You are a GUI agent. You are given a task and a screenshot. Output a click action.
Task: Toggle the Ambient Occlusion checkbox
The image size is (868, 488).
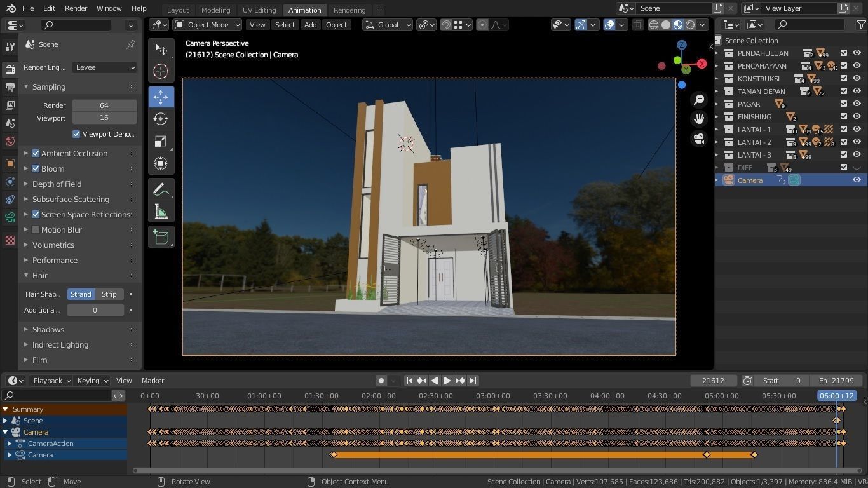(36, 153)
